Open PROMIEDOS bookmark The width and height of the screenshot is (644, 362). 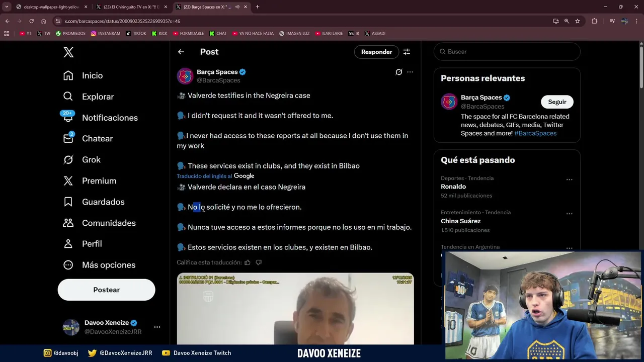tap(70, 34)
